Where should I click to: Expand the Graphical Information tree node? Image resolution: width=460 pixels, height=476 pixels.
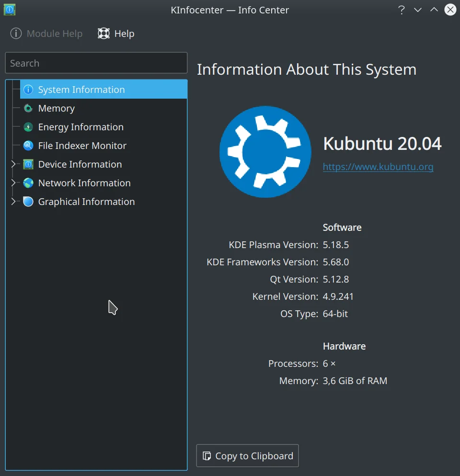coord(13,202)
